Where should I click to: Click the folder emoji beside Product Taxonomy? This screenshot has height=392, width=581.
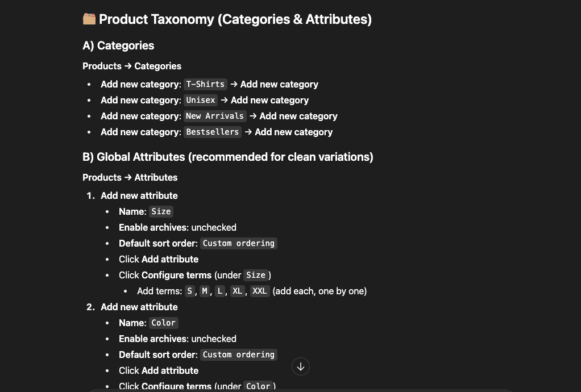(89, 19)
